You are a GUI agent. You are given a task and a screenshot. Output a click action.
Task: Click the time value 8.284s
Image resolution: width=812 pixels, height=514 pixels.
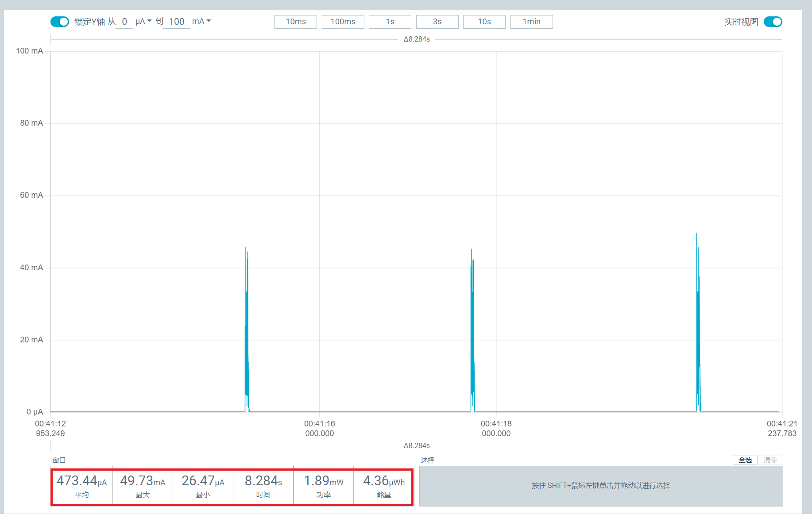pyautogui.click(x=263, y=481)
